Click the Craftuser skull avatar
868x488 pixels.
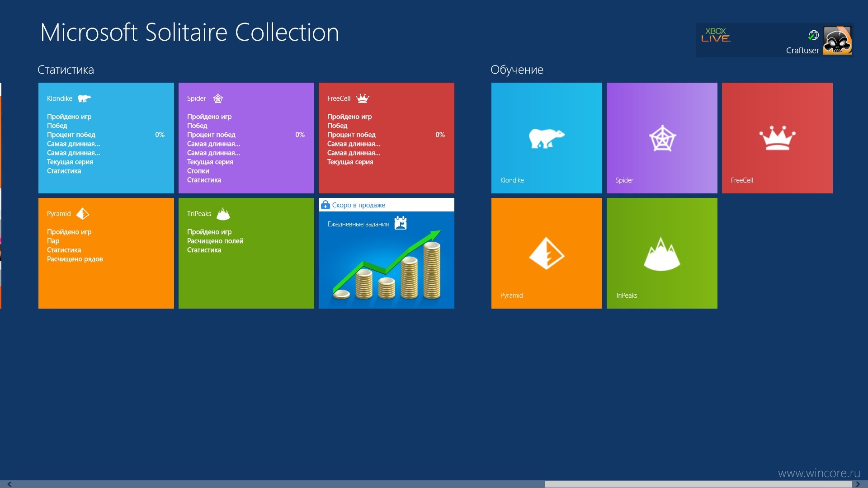click(x=837, y=40)
